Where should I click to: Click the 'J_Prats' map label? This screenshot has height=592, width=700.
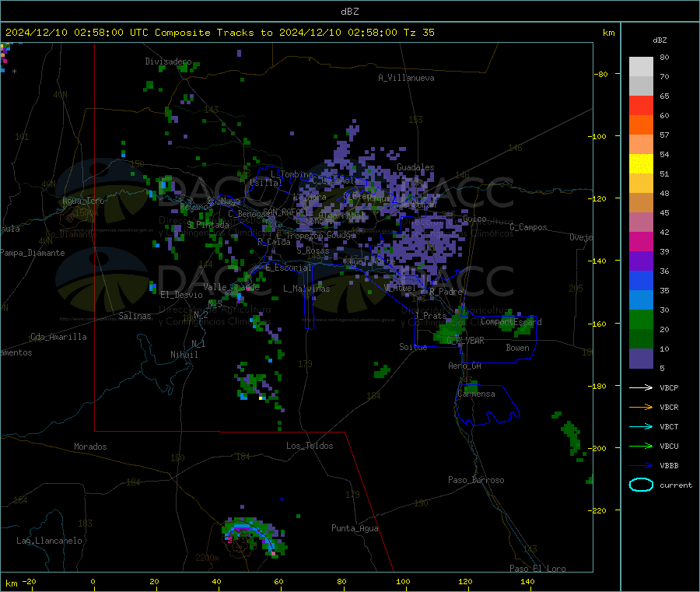(430, 316)
